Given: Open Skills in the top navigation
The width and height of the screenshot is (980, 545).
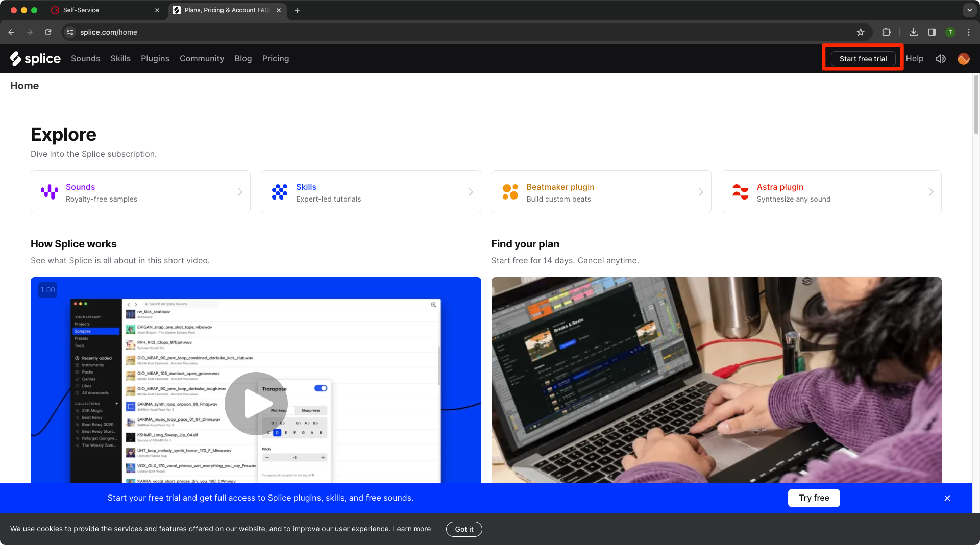Looking at the screenshot, I should tap(120, 59).
